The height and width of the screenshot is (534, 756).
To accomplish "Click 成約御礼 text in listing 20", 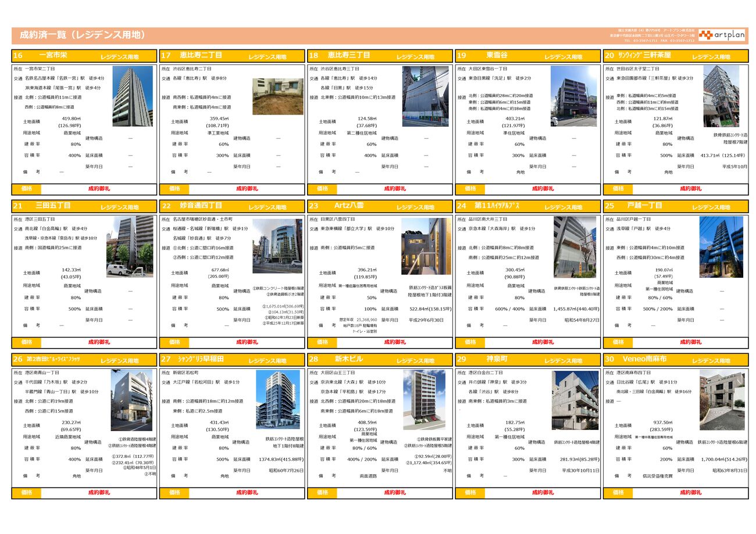I will tap(690, 189).
